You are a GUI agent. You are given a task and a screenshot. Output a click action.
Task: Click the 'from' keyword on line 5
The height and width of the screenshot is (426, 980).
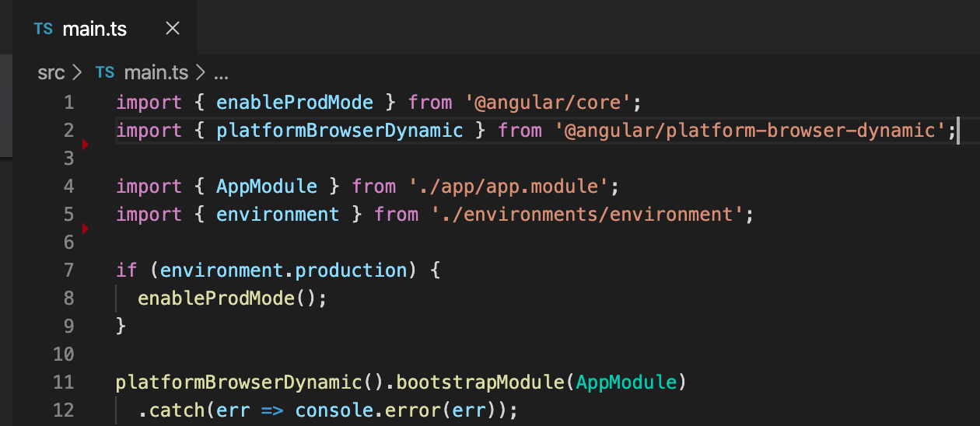pos(397,215)
